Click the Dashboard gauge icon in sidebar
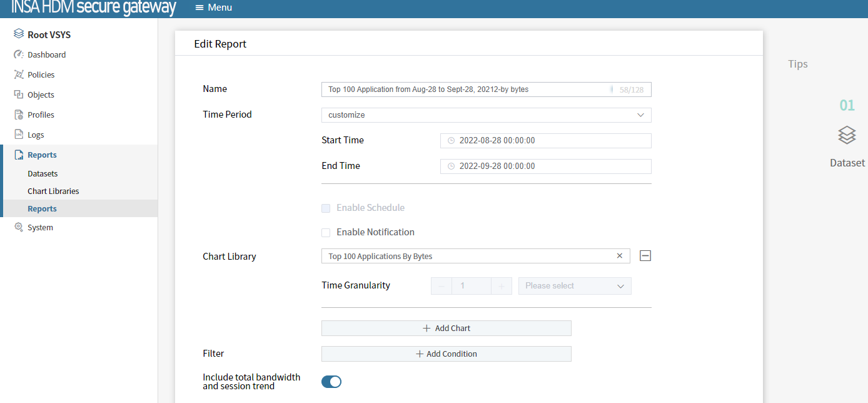 [x=19, y=54]
